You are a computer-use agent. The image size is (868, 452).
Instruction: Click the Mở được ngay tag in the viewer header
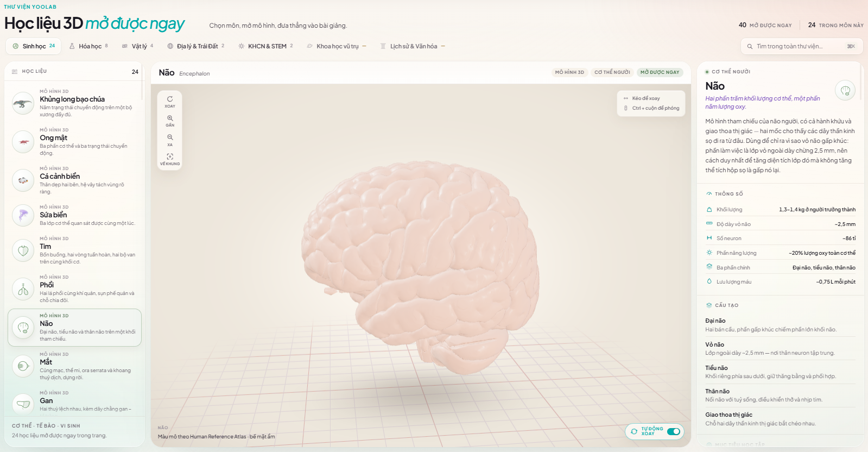pos(660,72)
